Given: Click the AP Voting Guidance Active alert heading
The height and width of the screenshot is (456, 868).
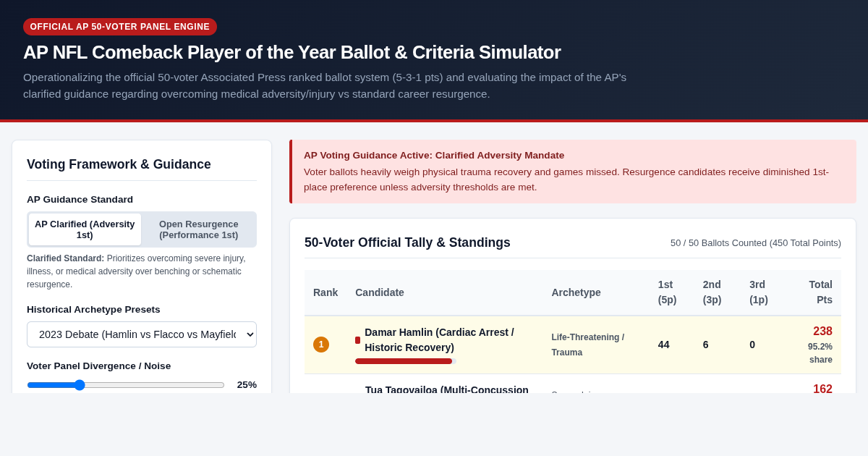Looking at the screenshot, I should (x=434, y=155).
